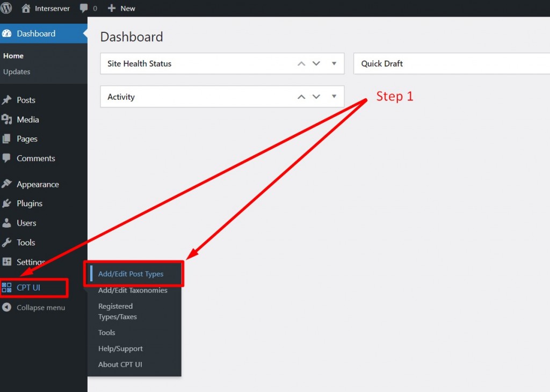The height and width of the screenshot is (392, 550).
Task: Click the Plugins plug icon
Action: 6,204
